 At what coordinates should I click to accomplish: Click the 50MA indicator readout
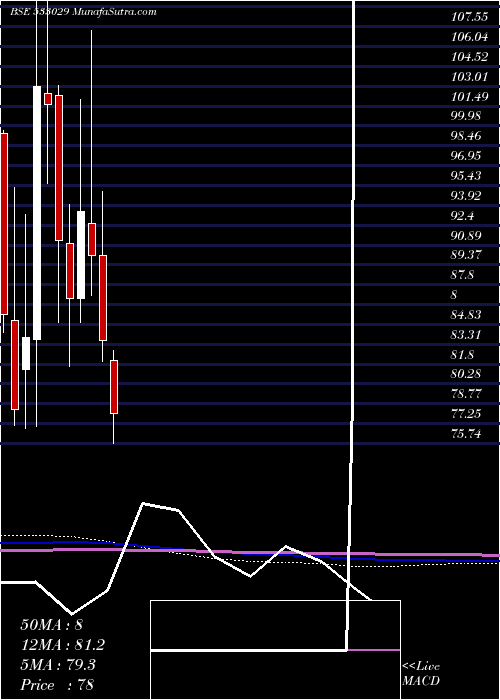click(52, 625)
